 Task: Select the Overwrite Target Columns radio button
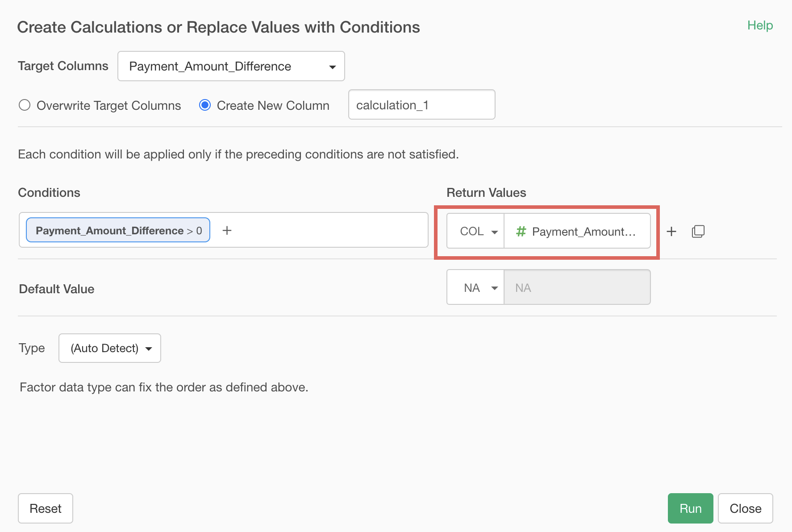25,105
